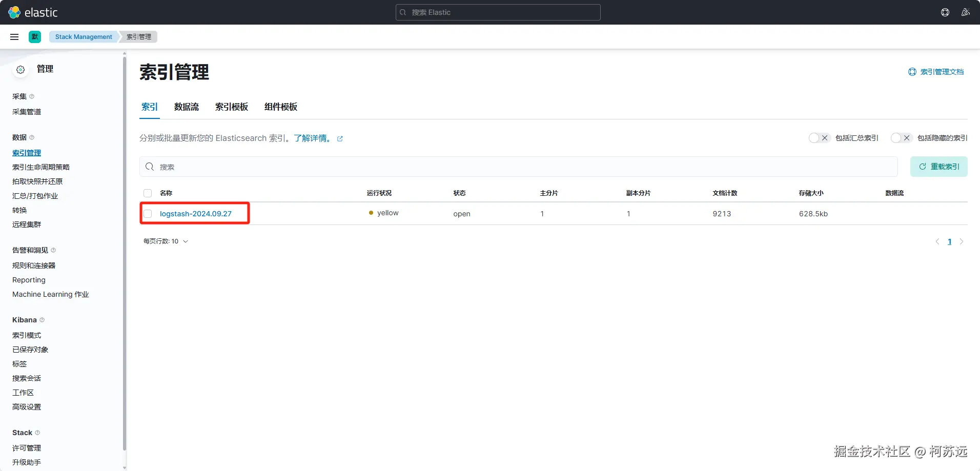
Task: Sort by the 主分片 column header
Action: pyautogui.click(x=549, y=193)
